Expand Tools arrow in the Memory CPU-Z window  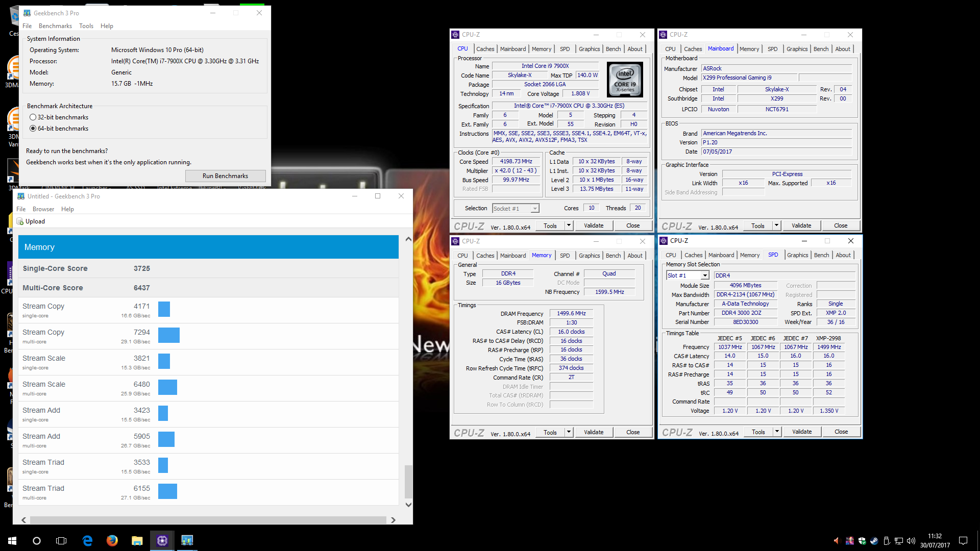click(569, 432)
